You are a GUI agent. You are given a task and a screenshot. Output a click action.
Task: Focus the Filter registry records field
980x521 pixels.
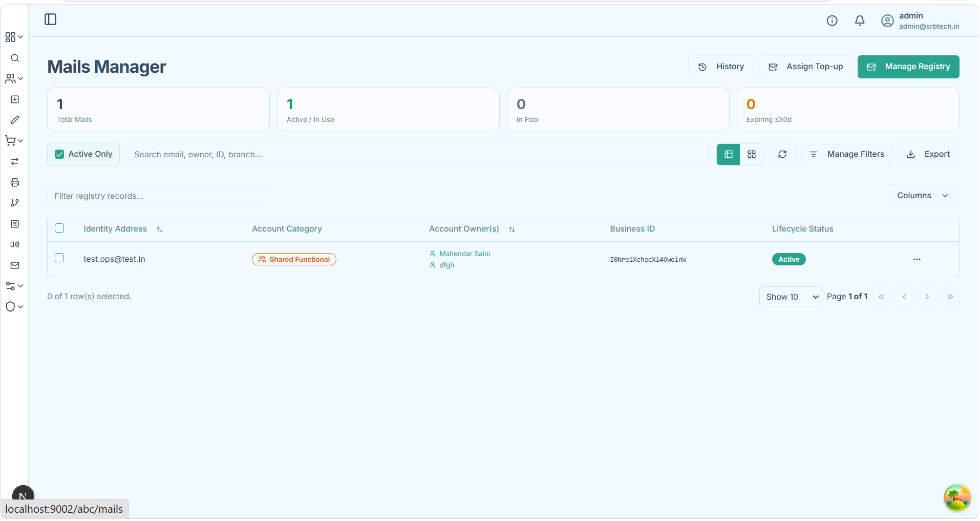pyautogui.click(x=158, y=196)
